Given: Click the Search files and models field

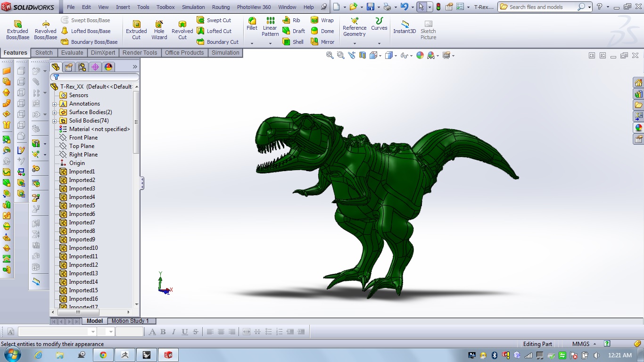Looking at the screenshot, I should click(542, 7).
